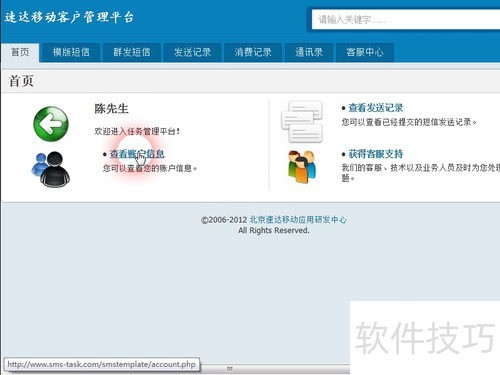The width and height of the screenshot is (500, 375).
Task: Open the 通讯录 tab
Action: click(x=309, y=52)
